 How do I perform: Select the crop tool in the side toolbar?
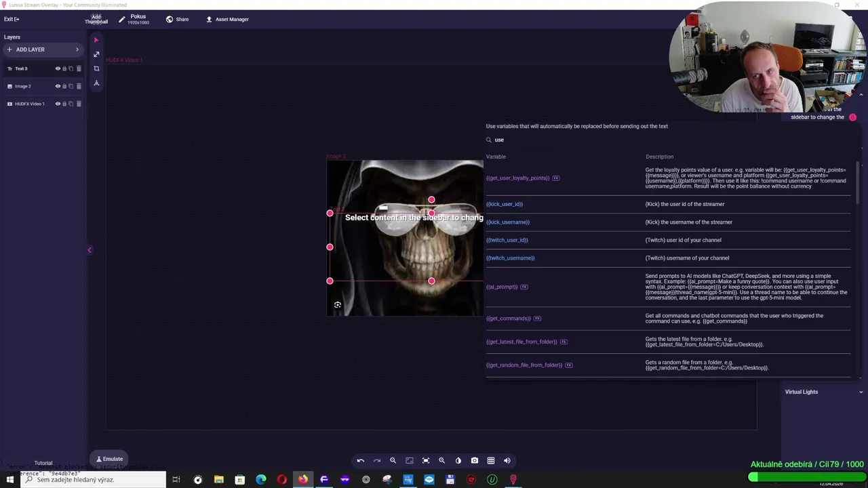click(96, 68)
